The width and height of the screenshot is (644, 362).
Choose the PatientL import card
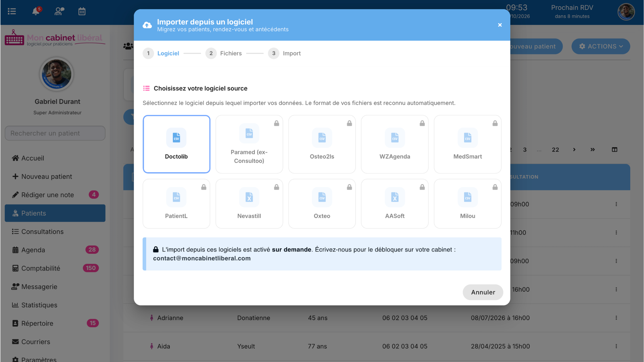(x=176, y=204)
